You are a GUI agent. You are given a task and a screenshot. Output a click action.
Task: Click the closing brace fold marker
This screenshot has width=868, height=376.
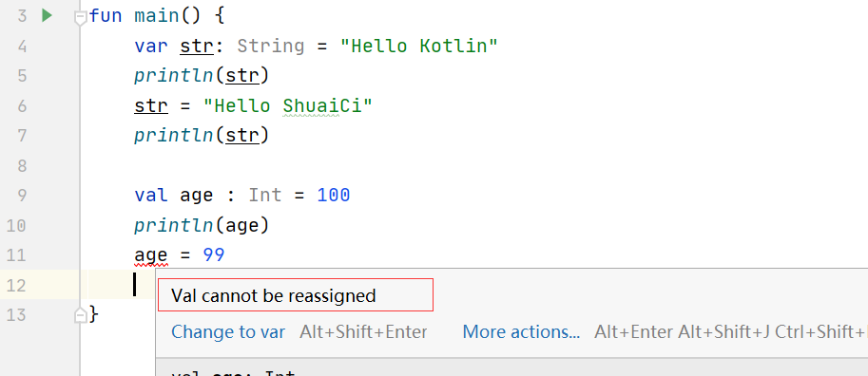coord(80,315)
